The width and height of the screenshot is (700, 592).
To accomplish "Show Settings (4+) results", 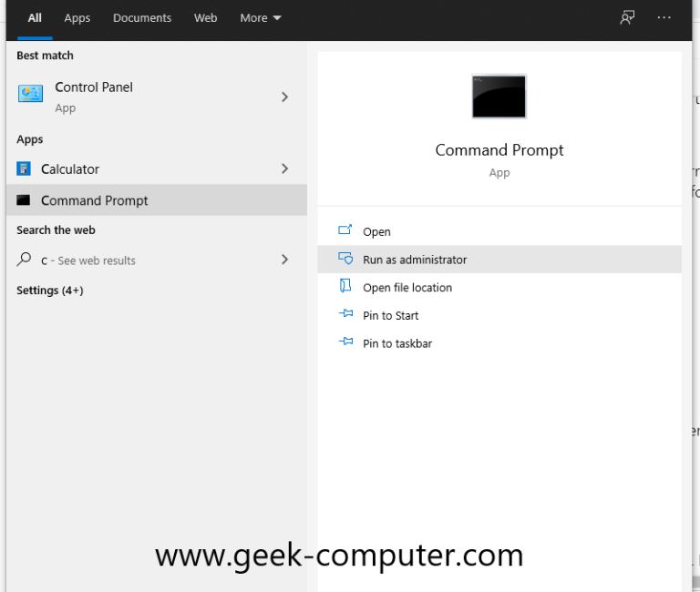I will pyautogui.click(x=50, y=291).
